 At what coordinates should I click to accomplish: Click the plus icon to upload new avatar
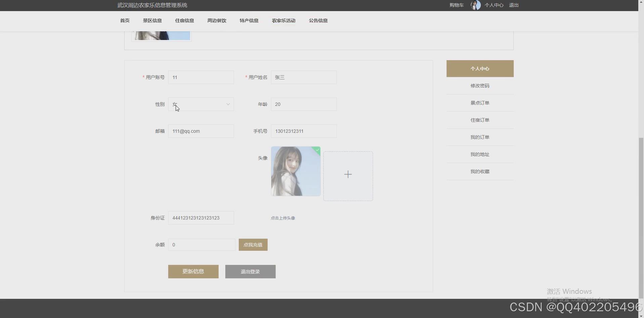tap(348, 174)
